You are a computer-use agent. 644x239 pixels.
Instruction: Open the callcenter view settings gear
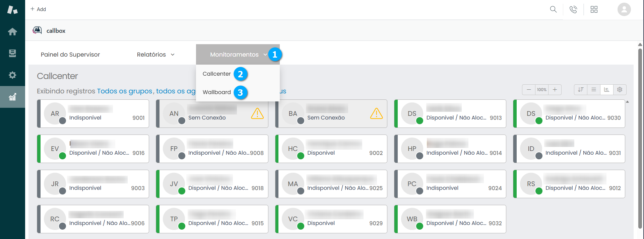click(620, 90)
